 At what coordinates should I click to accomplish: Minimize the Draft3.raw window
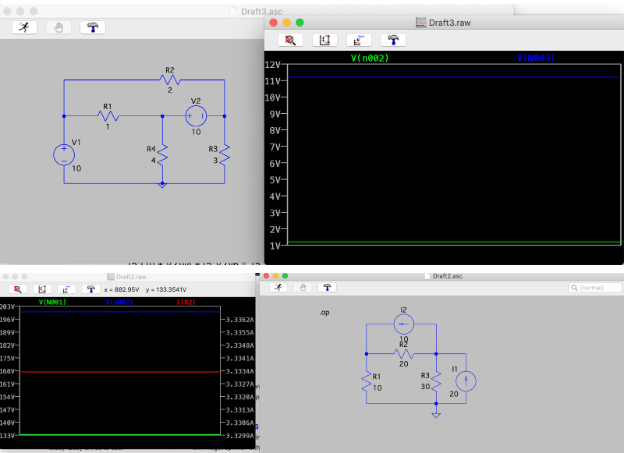(287, 23)
